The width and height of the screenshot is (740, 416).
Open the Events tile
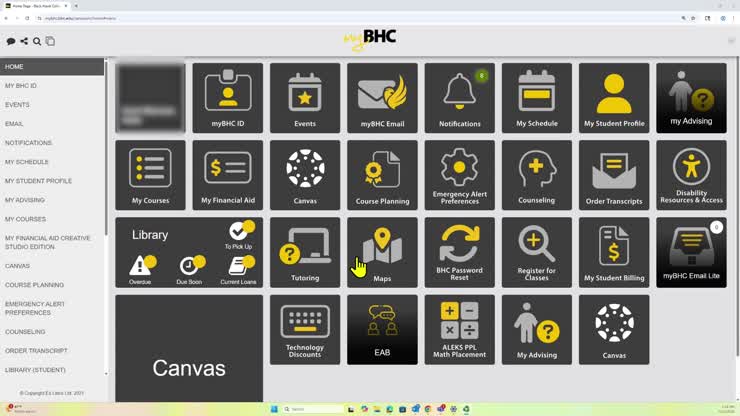pyautogui.click(x=305, y=98)
